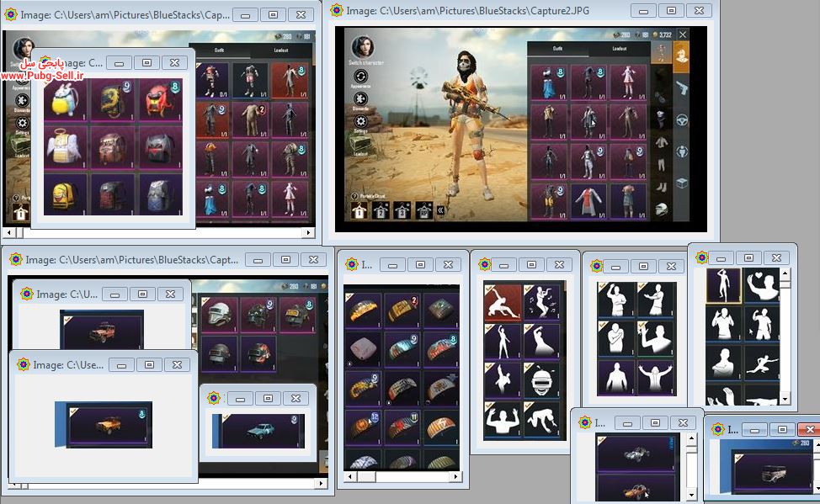Select flying-kick emote in right emote window
820x504 pixels.
pyautogui.click(x=763, y=362)
